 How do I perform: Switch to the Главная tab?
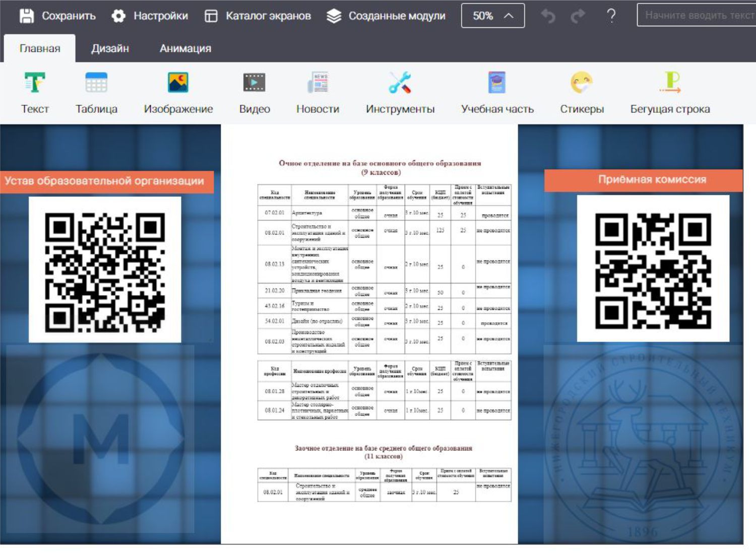pyautogui.click(x=40, y=48)
